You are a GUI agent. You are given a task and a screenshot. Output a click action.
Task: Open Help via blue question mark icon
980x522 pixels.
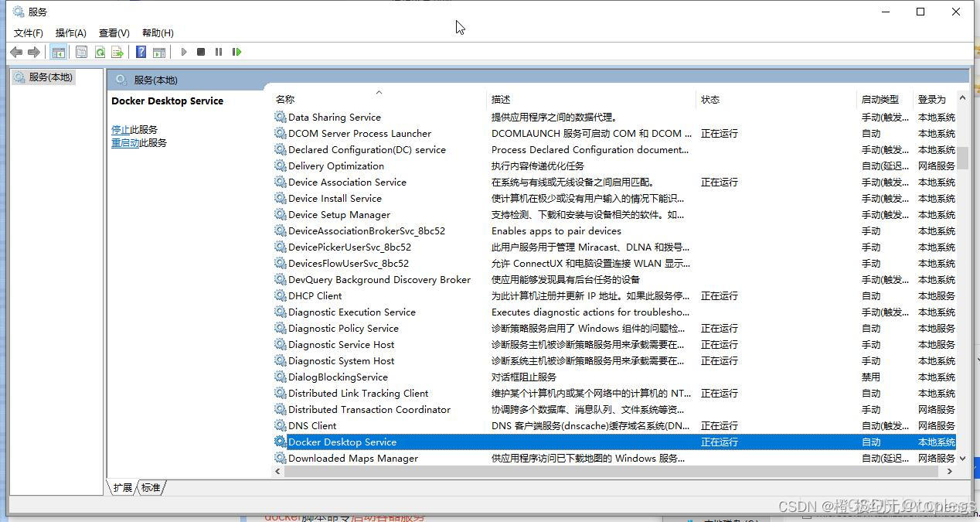[141, 52]
